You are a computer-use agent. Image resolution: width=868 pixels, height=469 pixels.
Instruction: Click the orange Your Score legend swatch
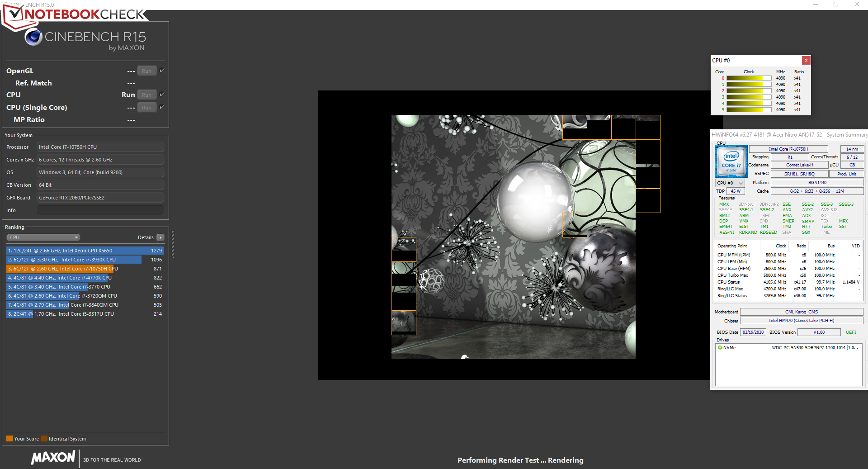click(x=9, y=439)
